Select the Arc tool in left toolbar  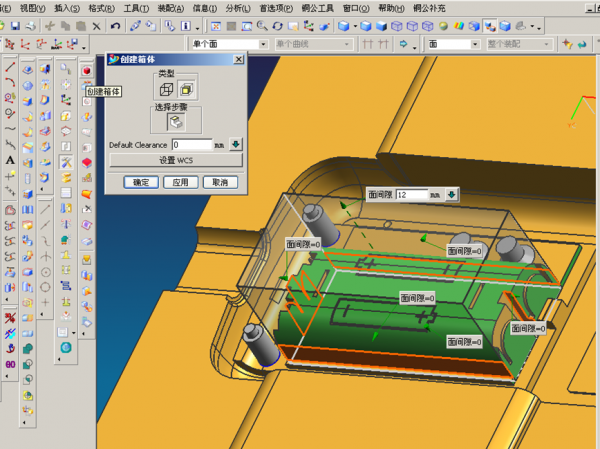10,82
